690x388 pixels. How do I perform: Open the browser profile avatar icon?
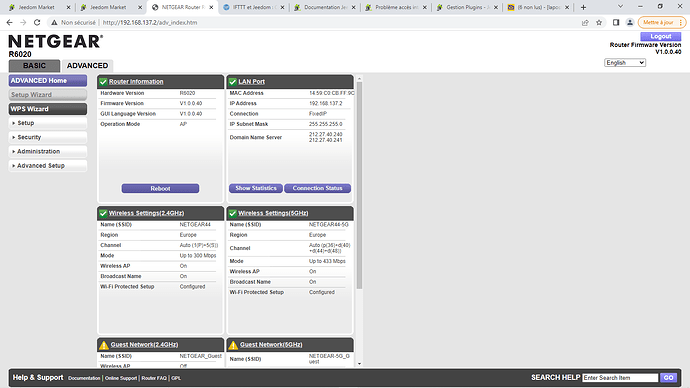(x=630, y=22)
